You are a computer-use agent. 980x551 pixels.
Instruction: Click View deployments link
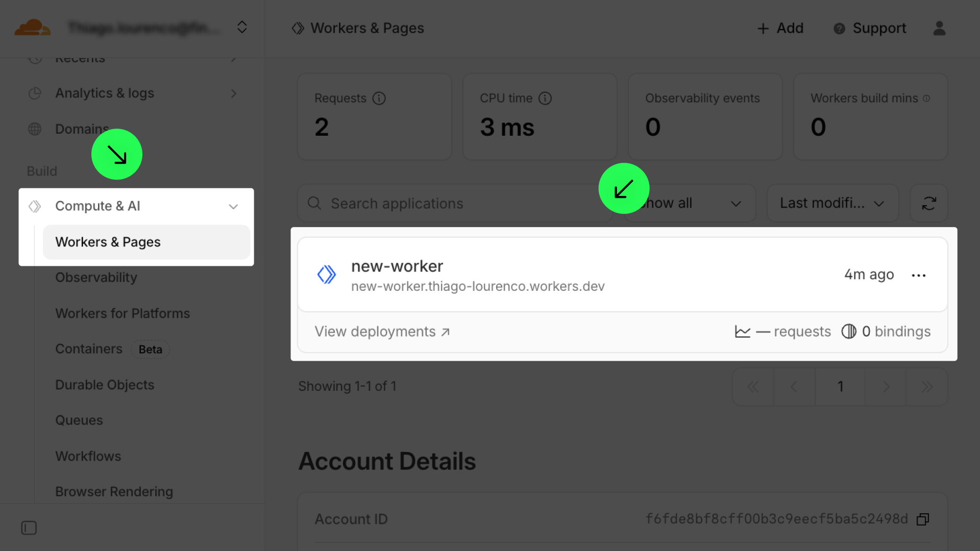pyautogui.click(x=382, y=332)
